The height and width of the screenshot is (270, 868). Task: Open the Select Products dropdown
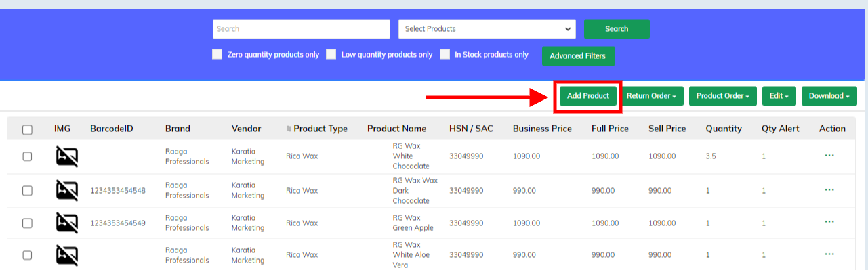coord(487,29)
